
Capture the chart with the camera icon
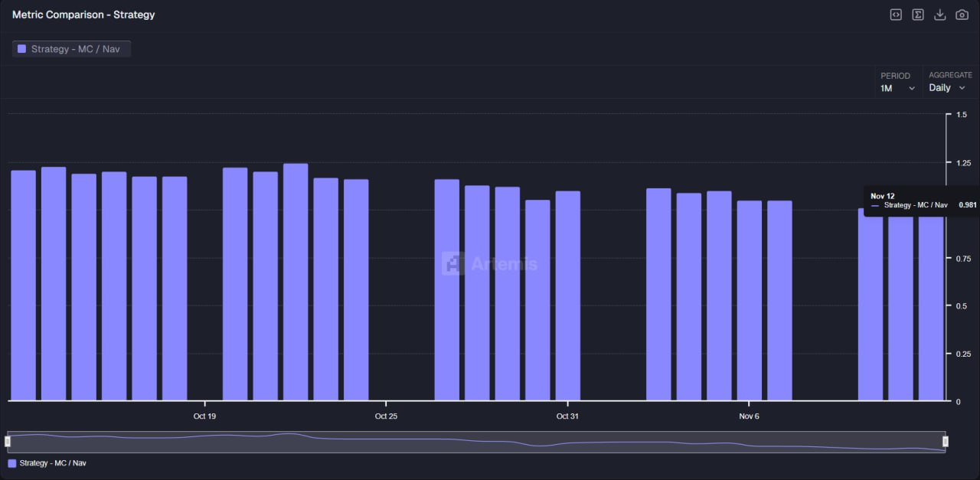[x=962, y=15]
